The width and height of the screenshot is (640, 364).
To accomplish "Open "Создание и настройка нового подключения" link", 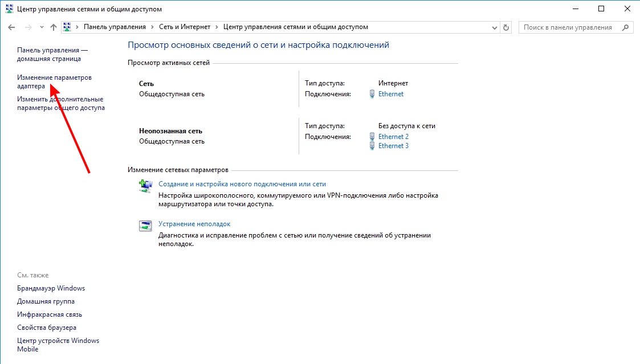I will tap(242, 184).
